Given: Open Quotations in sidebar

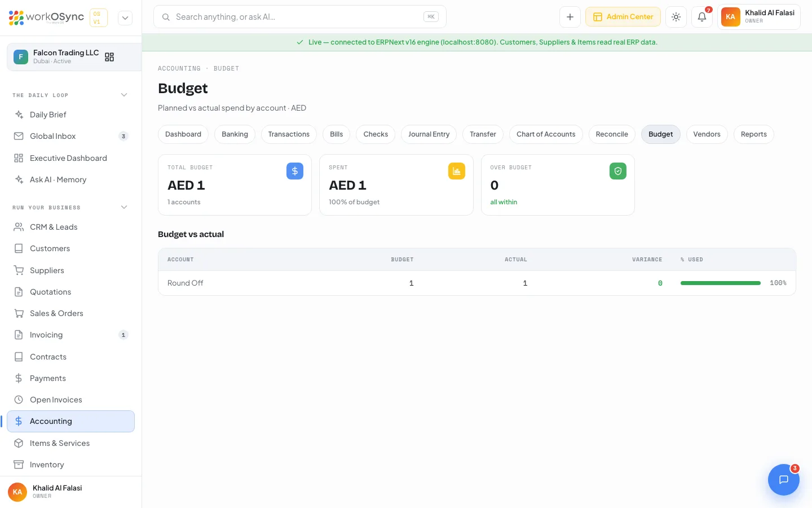Looking at the screenshot, I should [x=71, y=292].
